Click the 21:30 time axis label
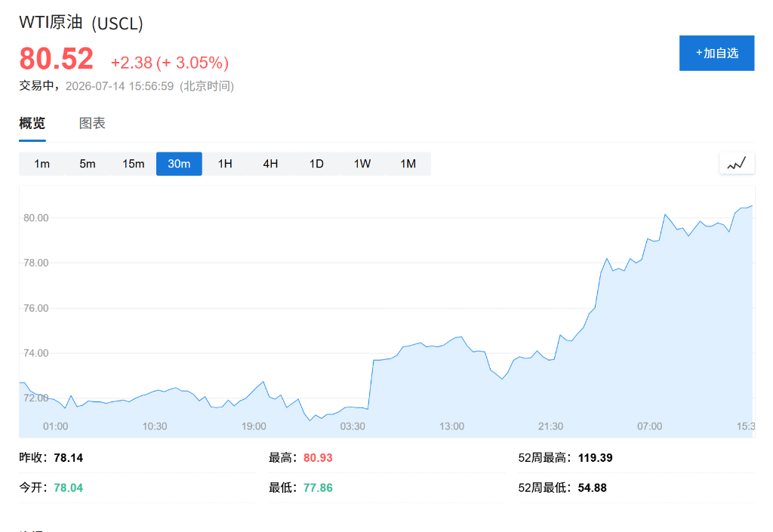The height and width of the screenshot is (532, 773). pyautogui.click(x=550, y=426)
